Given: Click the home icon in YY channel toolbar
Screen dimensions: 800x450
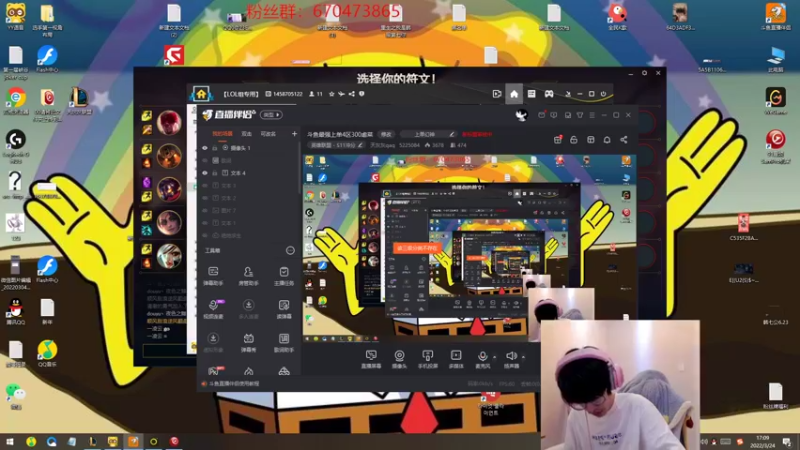Looking at the screenshot, I should pyautogui.click(x=514, y=94).
